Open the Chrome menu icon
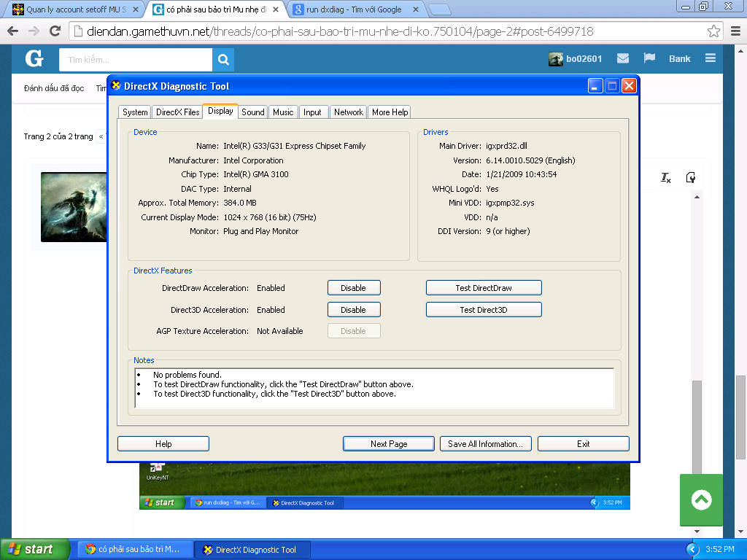 point(735,31)
